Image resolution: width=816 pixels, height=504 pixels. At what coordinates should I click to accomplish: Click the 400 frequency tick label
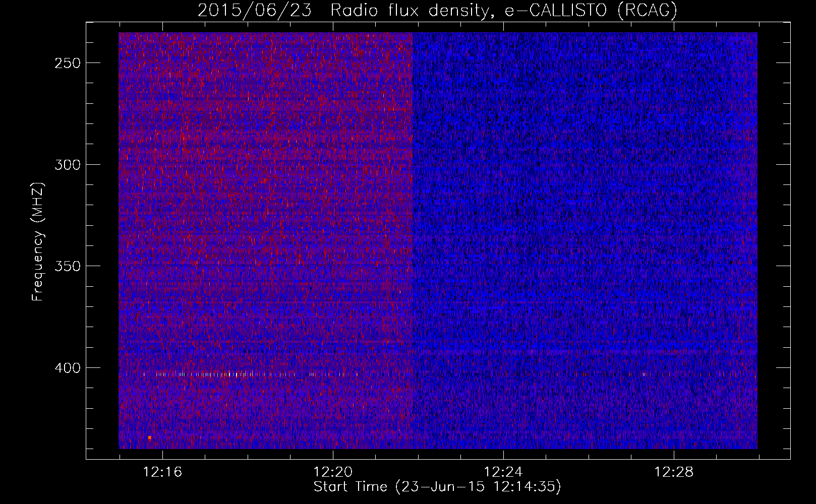coord(68,368)
